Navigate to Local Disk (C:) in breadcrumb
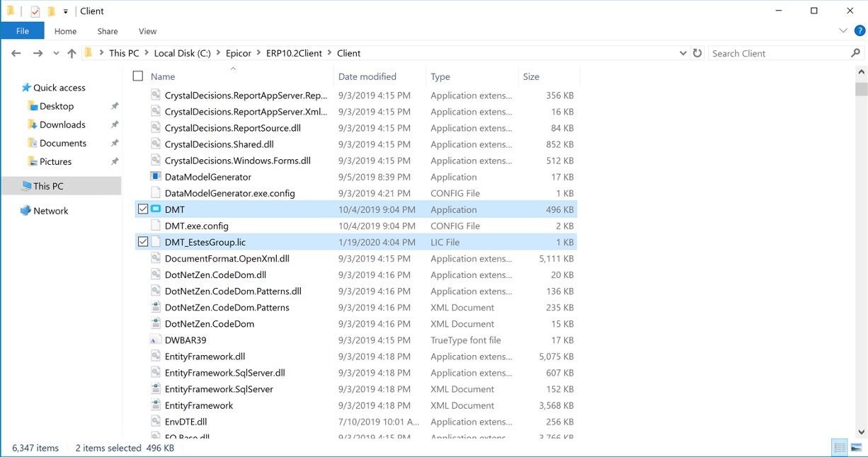This screenshot has width=868, height=457. [183, 53]
